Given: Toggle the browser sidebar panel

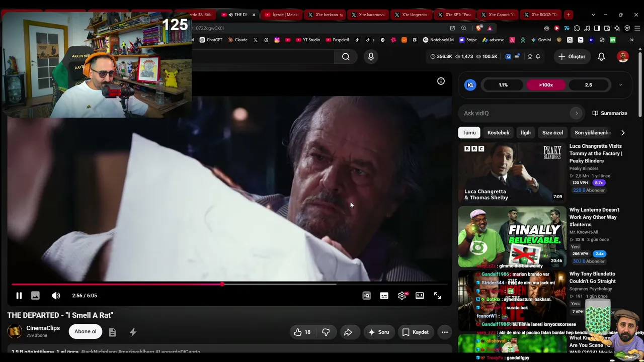Looking at the screenshot, I should click(x=597, y=28).
